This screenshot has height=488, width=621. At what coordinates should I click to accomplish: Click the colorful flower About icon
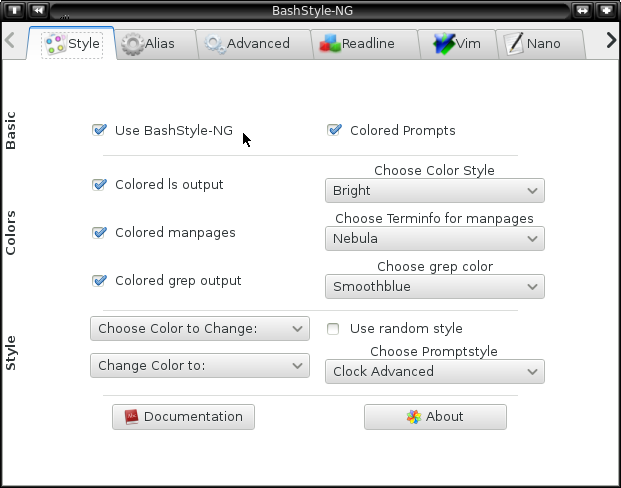click(414, 417)
